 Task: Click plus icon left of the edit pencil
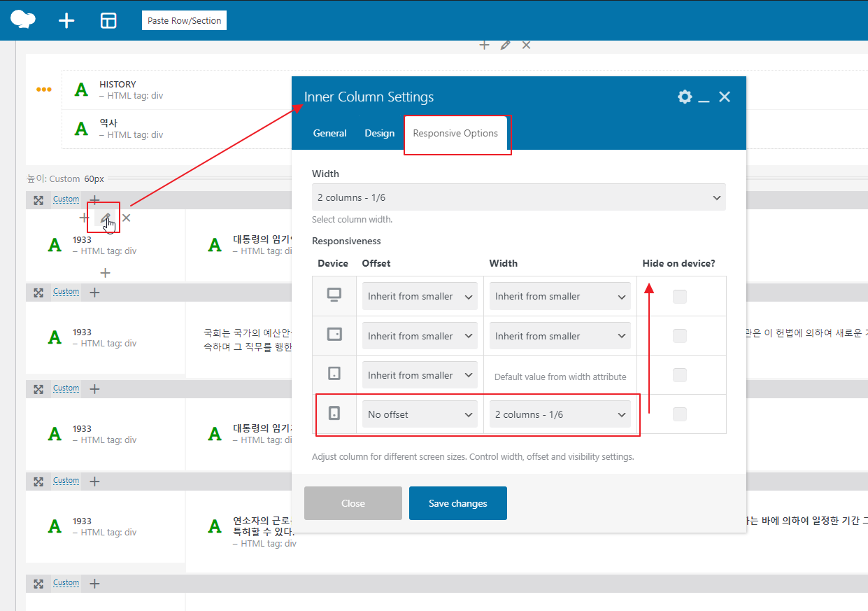pos(84,218)
